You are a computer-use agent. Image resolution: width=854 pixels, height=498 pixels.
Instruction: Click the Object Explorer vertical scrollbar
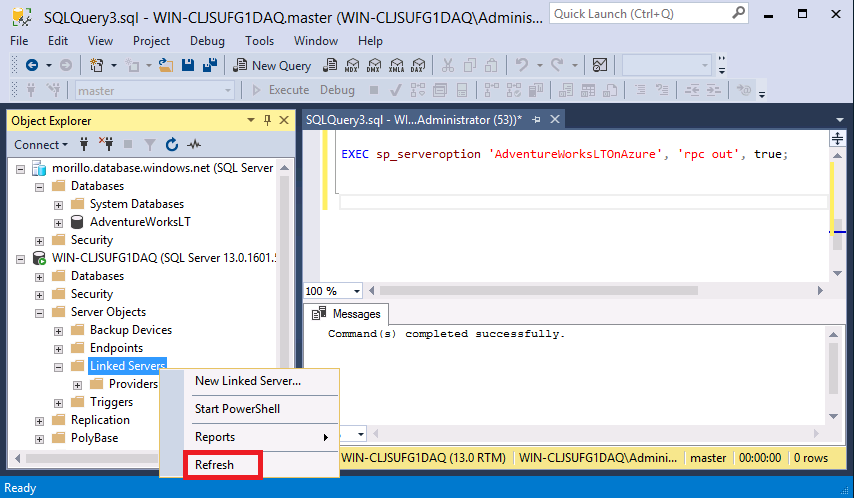point(284,272)
